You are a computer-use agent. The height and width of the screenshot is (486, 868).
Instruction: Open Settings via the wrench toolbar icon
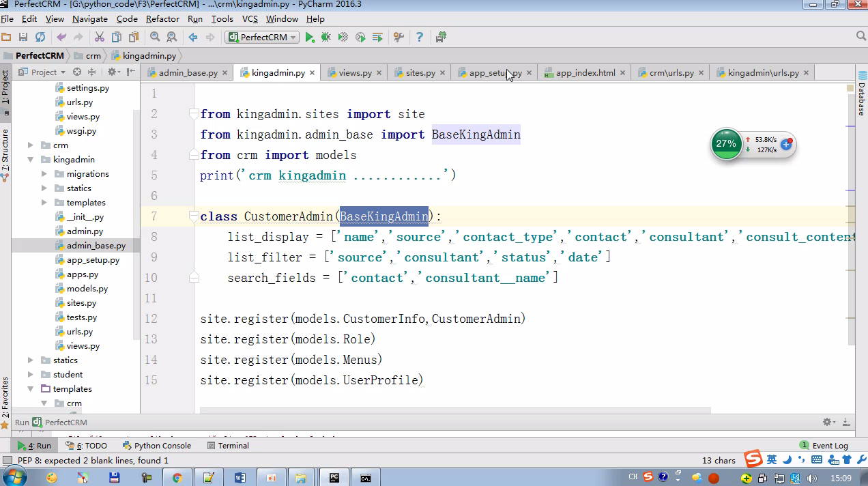[399, 37]
